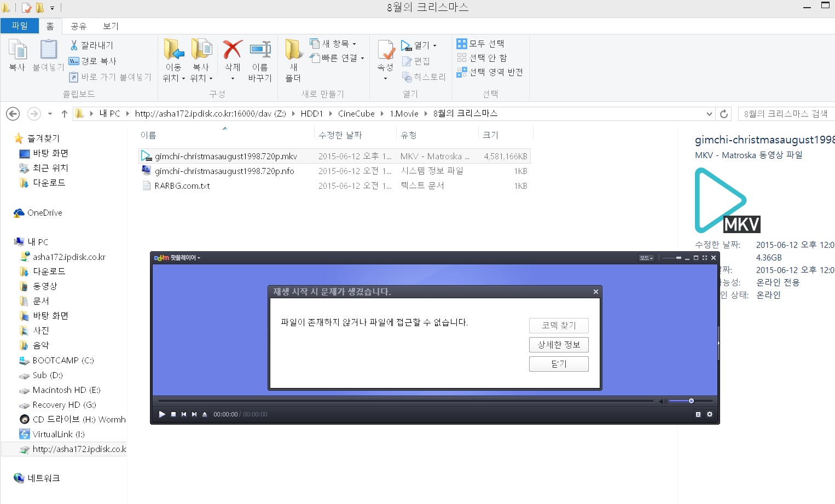Viewport: 835px width, 504px height.
Task: Click the 코덱 찾기 button in the error dialog
Action: click(559, 325)
